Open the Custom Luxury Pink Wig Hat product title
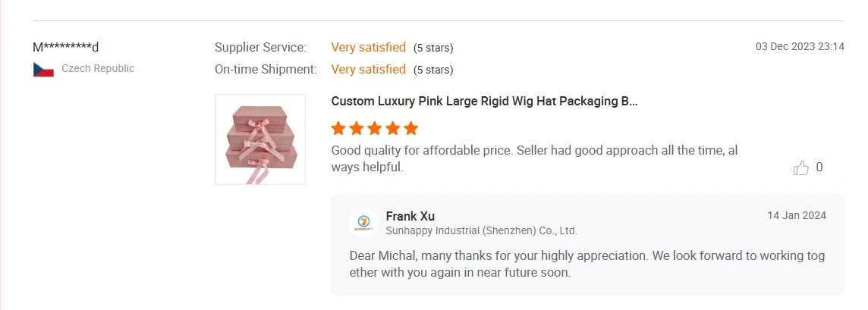The image size is (868, 310). pyautogui.click(x=484, y=101)
